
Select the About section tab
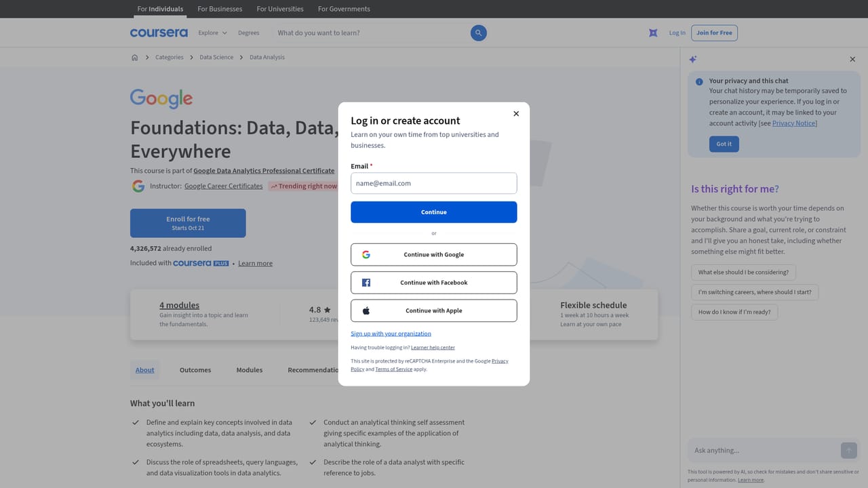[145, 370]
